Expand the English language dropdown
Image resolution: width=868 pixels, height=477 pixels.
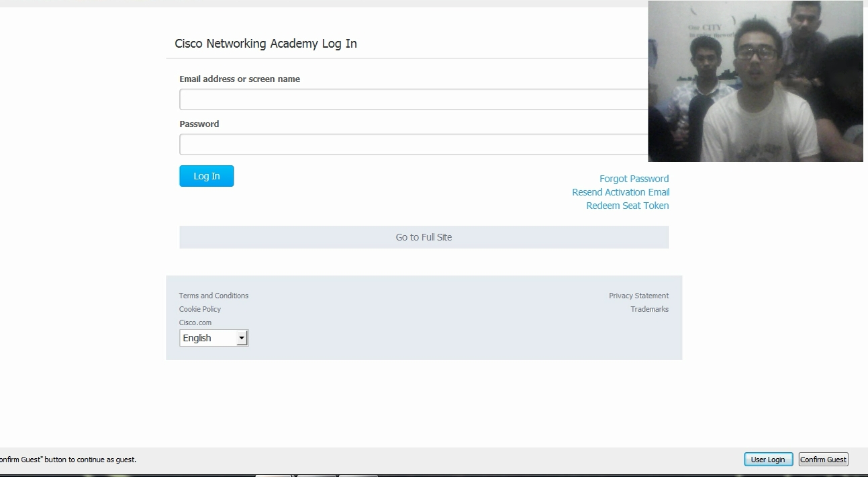coord(213,338)
